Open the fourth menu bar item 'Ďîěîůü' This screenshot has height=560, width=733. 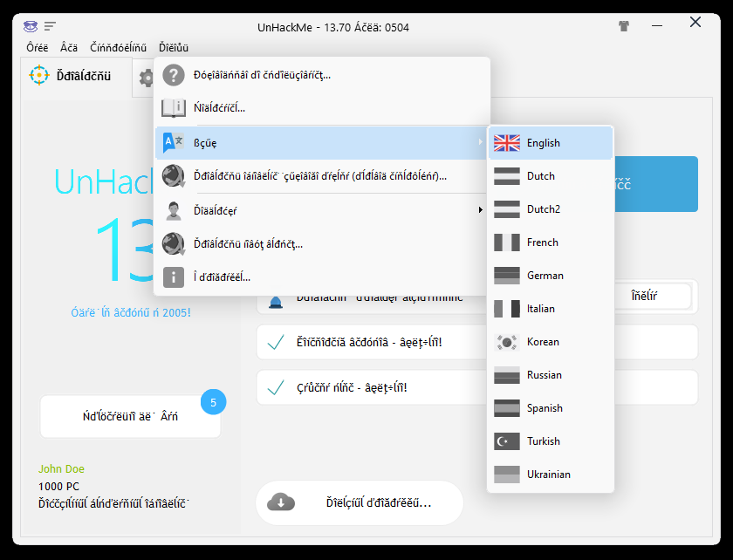174,48
